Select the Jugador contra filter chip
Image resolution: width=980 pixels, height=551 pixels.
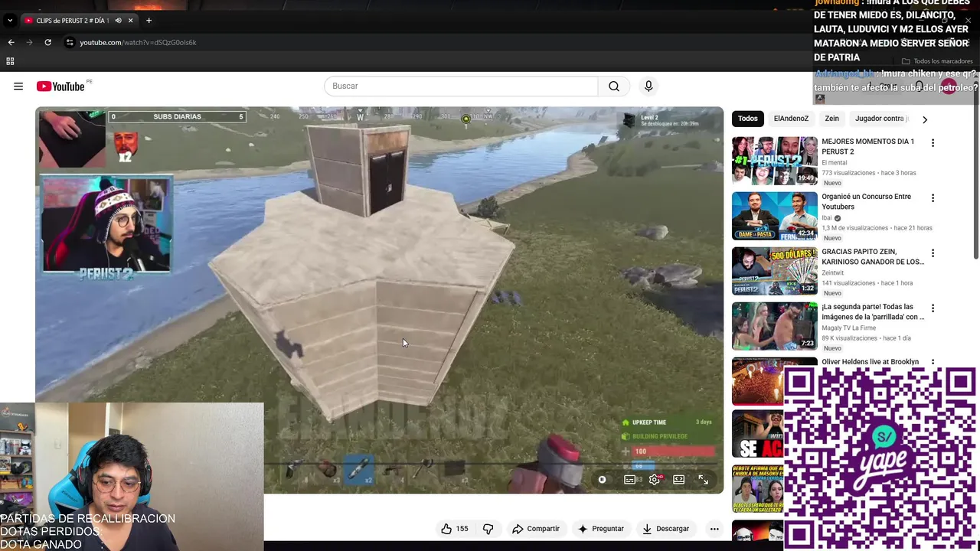[x=880, y=119]
